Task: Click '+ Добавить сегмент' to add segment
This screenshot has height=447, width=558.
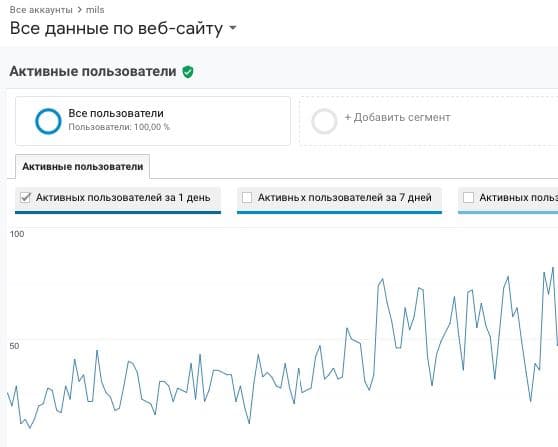Action: pos(398,117)
